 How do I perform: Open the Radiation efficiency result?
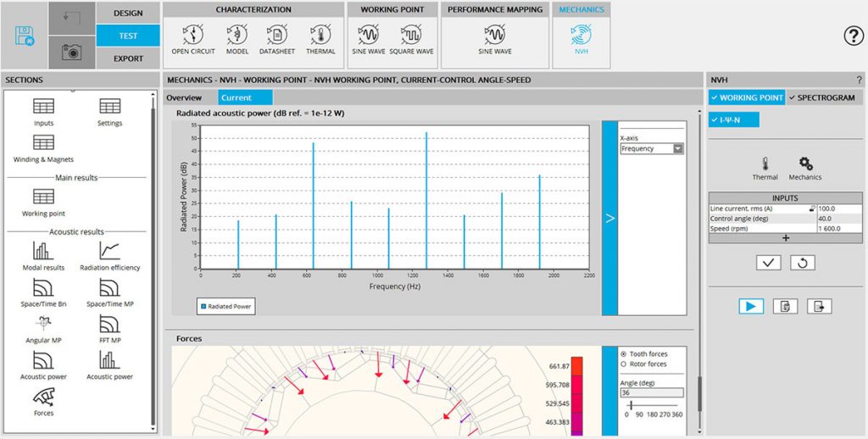point(109,255)
